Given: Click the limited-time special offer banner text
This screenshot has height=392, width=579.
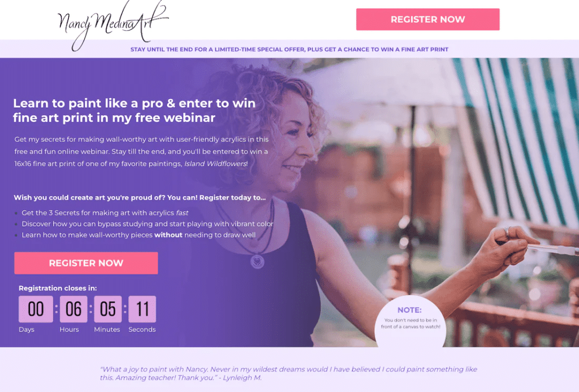Looking at the screenshot, I should (289, 49).
